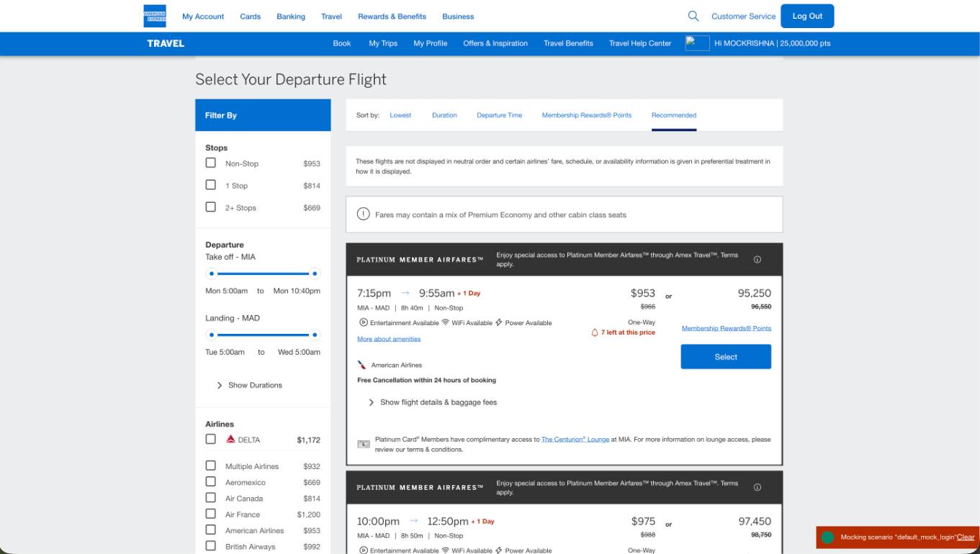Open the search magnifier icon
This screenshot has width=980, height=554.
(693, 16)
